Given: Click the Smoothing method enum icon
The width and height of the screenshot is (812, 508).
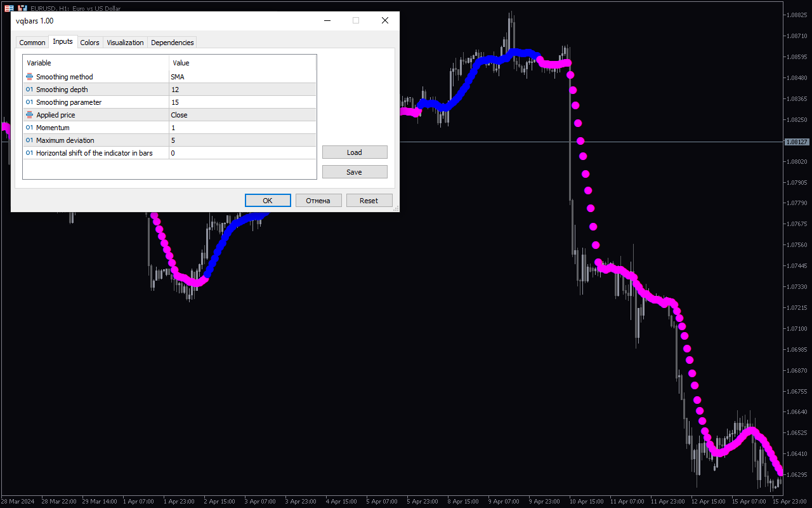Looking at the screenshot, I should coord(30,77).
